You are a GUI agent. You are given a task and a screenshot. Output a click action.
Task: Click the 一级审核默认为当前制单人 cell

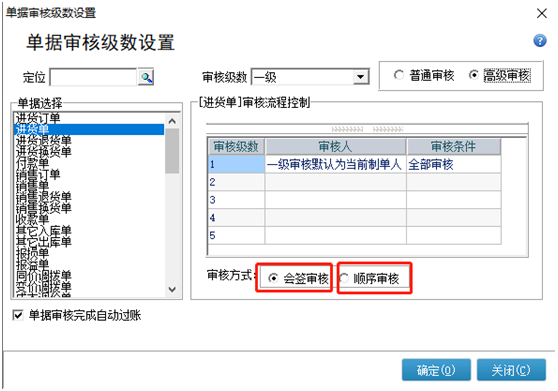(x=336, y=164)
